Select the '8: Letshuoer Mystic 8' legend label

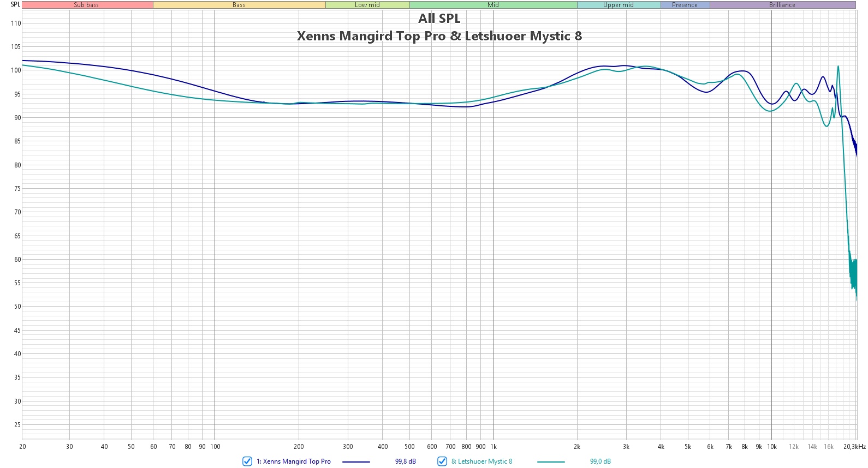click(482, 461)
